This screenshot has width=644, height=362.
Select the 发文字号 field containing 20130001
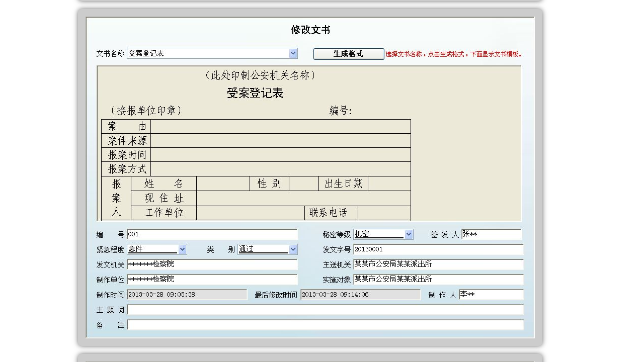coord(453,249)
